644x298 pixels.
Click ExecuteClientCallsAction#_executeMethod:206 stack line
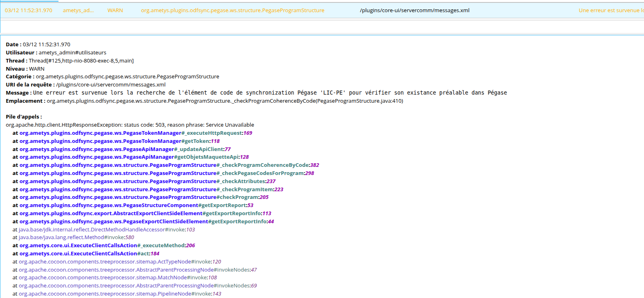click(x=107, y=246)
